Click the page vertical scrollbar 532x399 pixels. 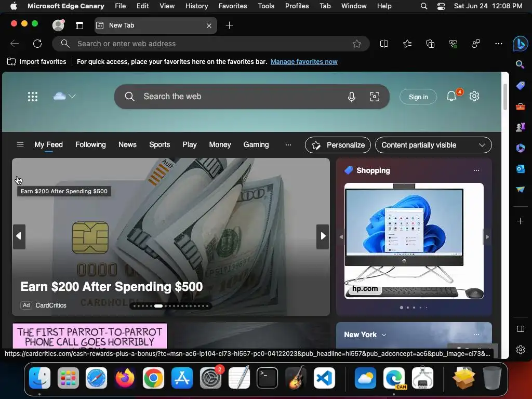(x=505, y=96)
